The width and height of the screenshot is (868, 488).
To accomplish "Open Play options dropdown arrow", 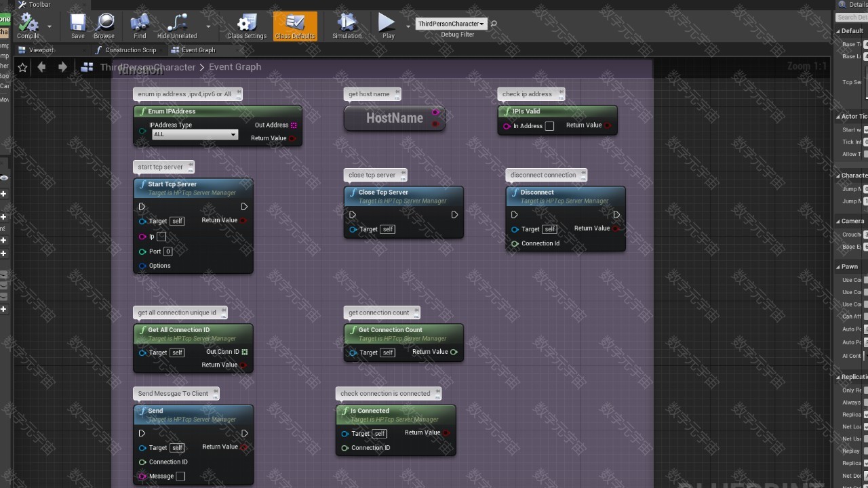I will point(408,26).
